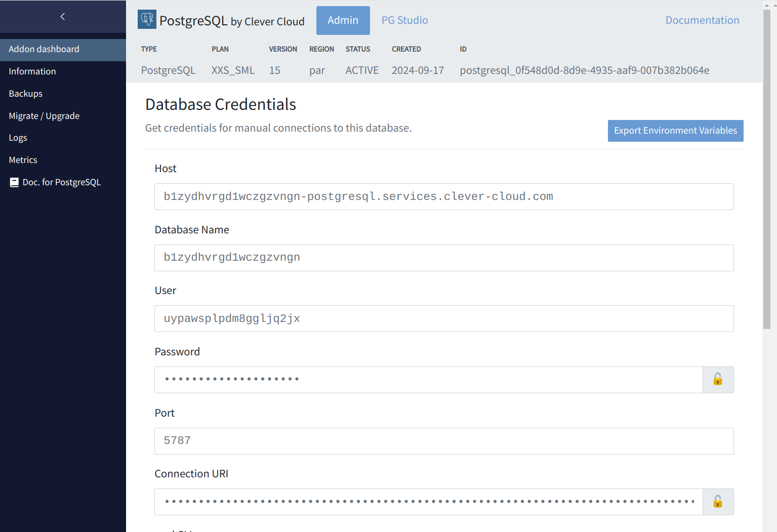The width and height of the screenshot is (777, 532).
Task: Select Addon dashboard in the sidebar
Action: [x=44, y=49]
